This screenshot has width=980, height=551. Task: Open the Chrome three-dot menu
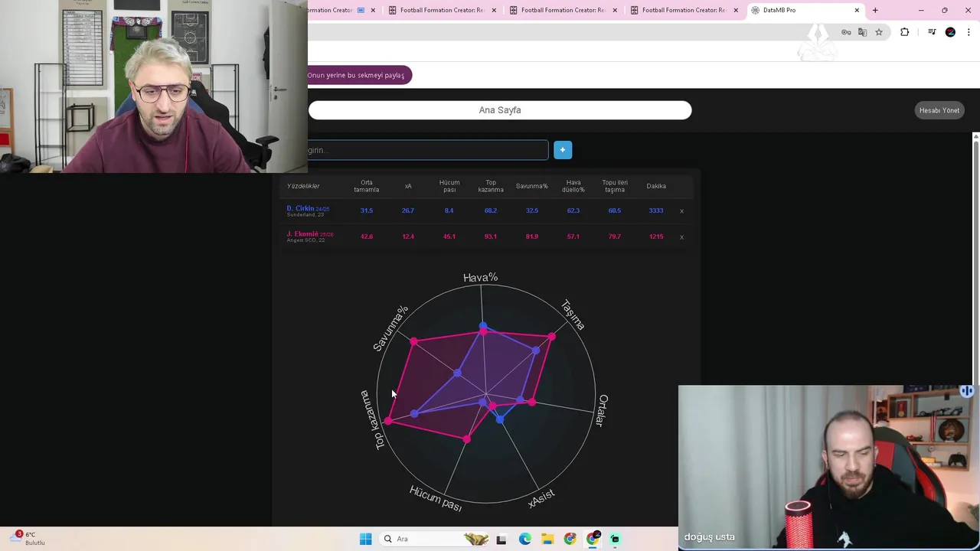(x=969, y=32)
